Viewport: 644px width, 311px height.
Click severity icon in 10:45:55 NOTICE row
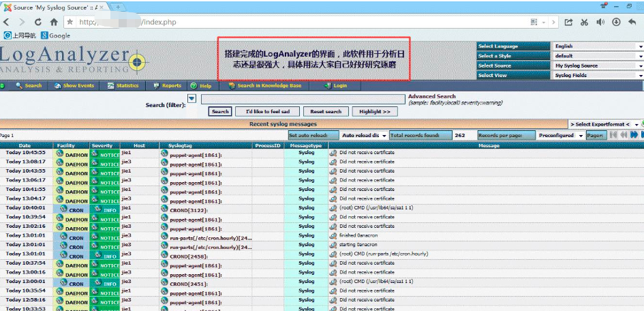[x=94, y=153]
